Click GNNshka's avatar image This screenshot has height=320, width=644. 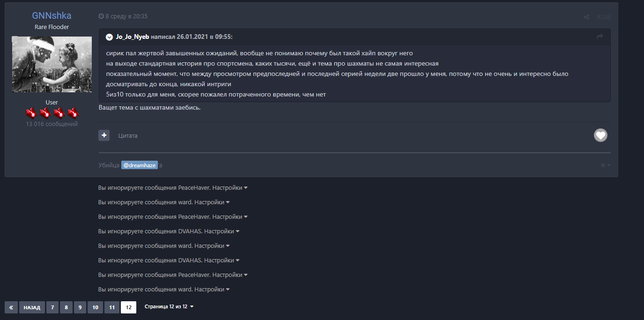click(x=52, y=64)
